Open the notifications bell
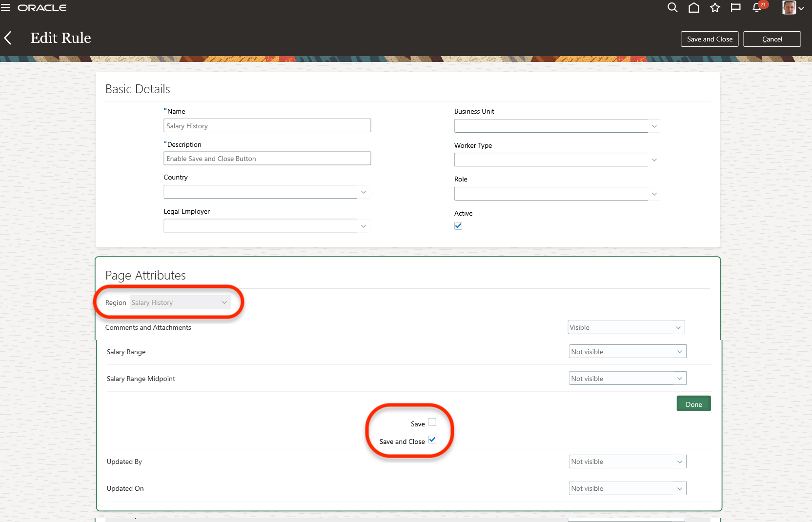Screen dimensions: 812x522 pyautogui.click(x=757, y=8)
